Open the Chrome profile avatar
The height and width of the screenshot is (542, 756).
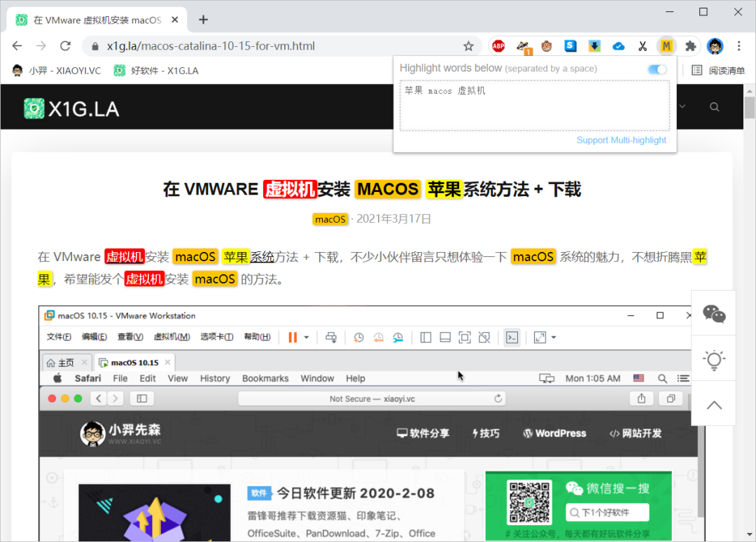click(x=715, y=46)
